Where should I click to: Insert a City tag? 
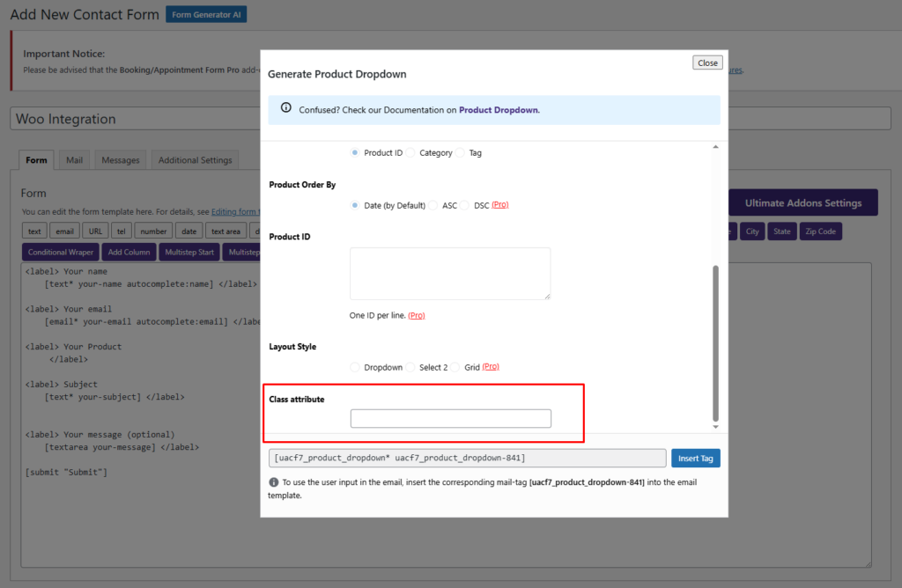click(x=752, y=231)
